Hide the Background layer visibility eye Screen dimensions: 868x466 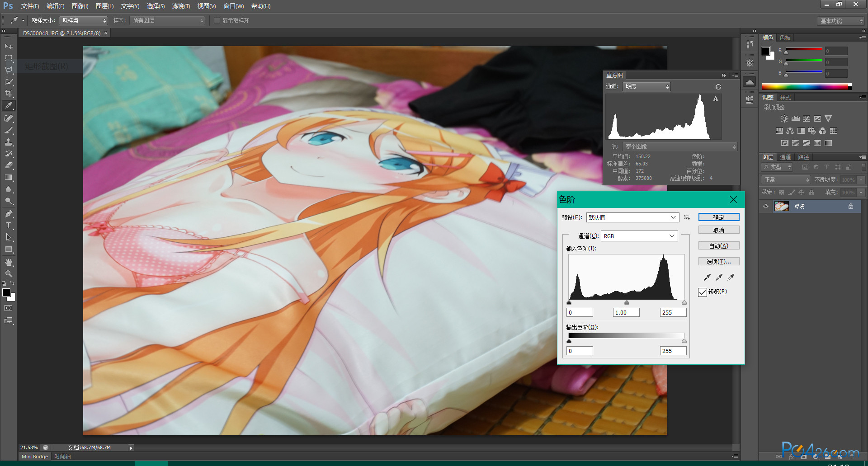[766, 207]
